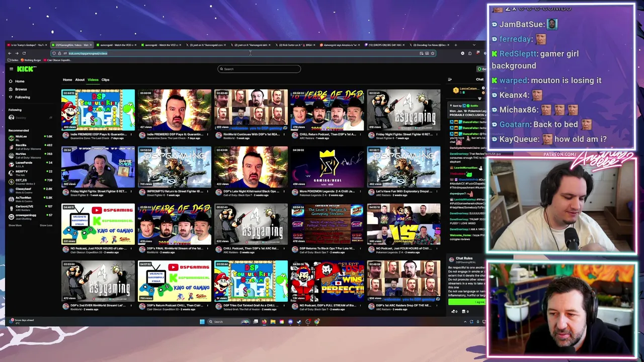Close the DSPGamingREAL Videos browser tab
This screenshot has height=362, width=644.
click(x=91, y=45)
